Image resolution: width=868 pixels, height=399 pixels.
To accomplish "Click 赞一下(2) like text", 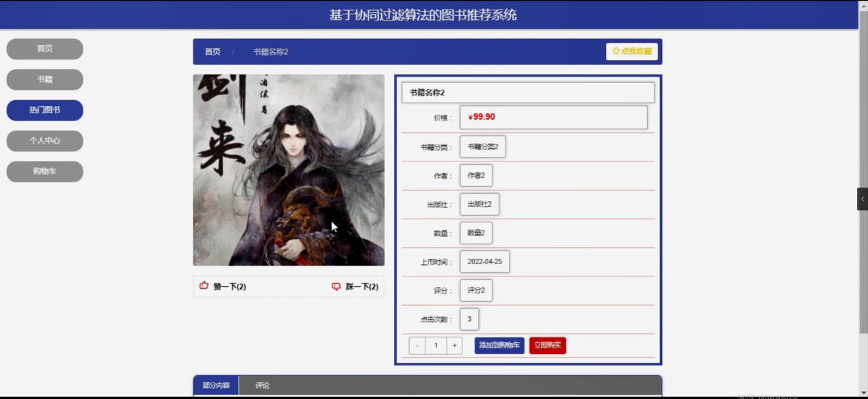I will point(230,287).
